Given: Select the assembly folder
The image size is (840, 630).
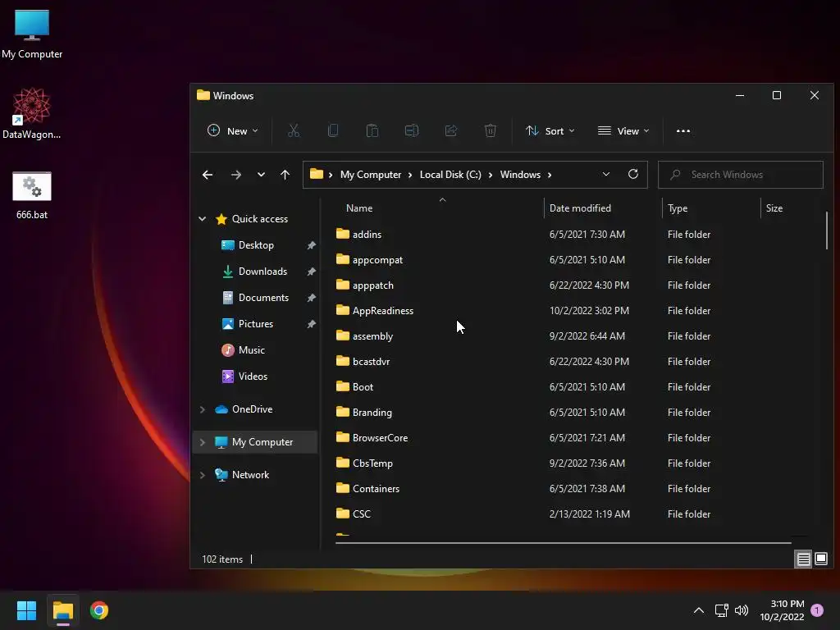Looking at the screenshot, I should coord(372,336).
